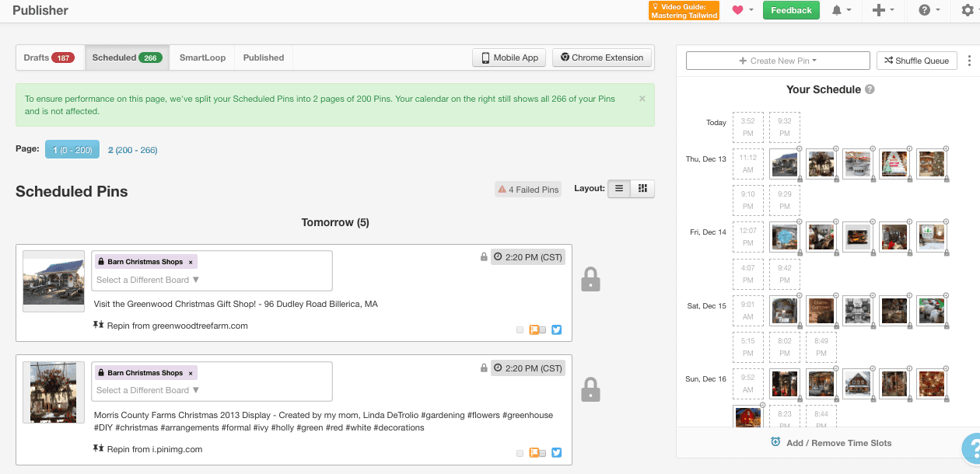Open the SmartLoop tab

coord(203,58)
